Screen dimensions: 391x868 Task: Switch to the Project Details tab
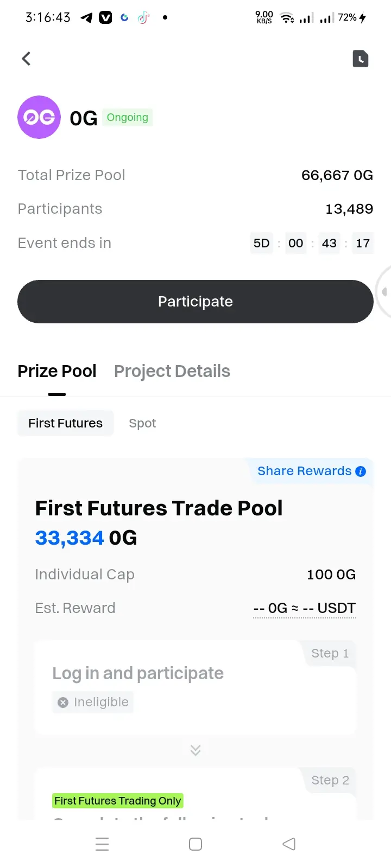pyautogui.click(x=172, y=372)
